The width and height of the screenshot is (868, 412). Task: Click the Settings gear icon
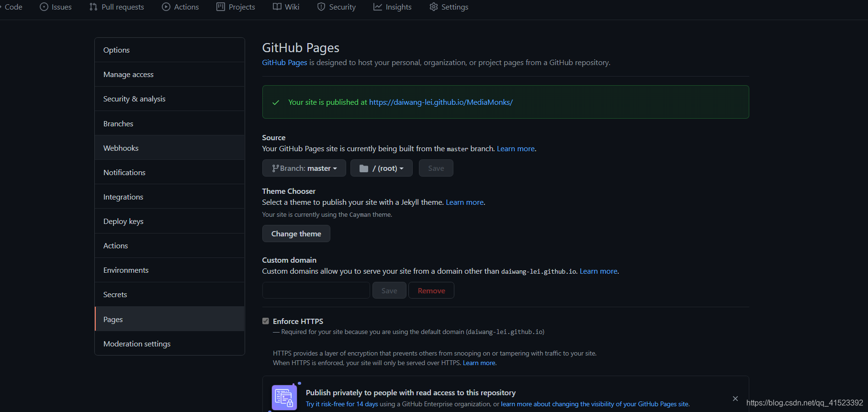tap(434, 7)
